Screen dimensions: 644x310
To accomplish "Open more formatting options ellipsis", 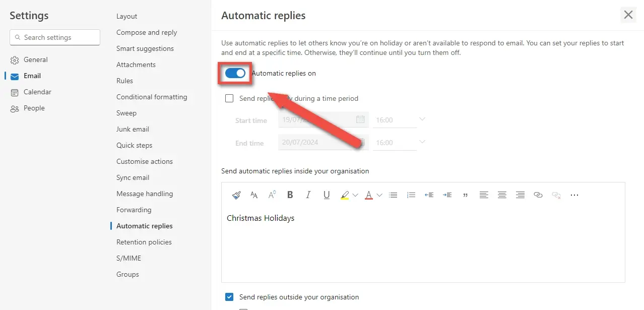I will click(x=574, y=195).
